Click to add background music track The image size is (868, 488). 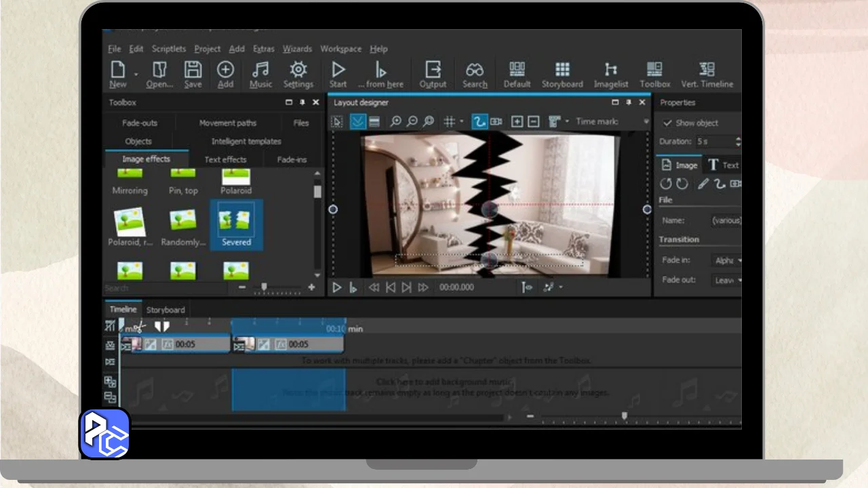click(x=445, y=382)
